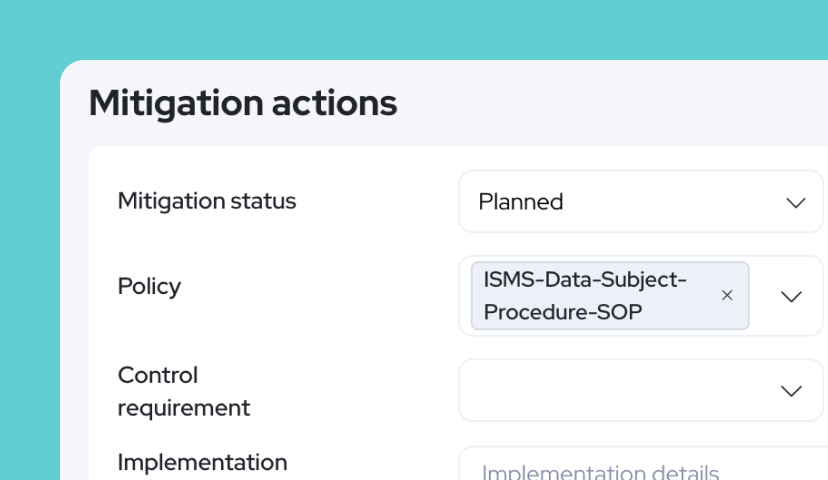This screenshot has height=480, width=828.
Task: Open the empty Control requirement combo box
Action: click(x=620, y=391)
